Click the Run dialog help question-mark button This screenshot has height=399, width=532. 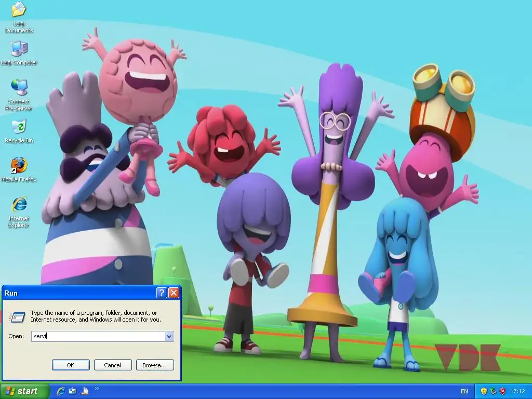[162, 293]
